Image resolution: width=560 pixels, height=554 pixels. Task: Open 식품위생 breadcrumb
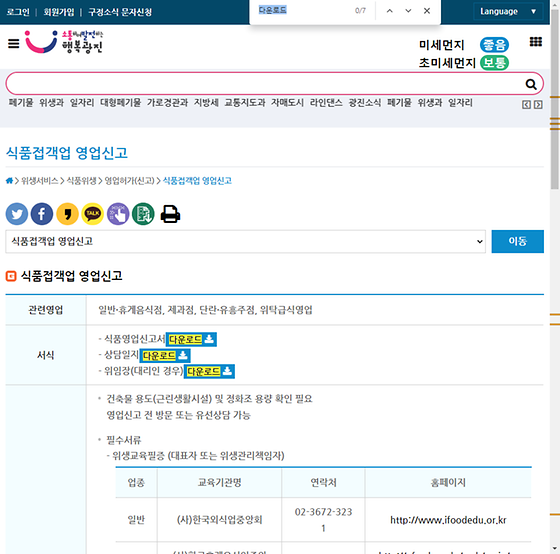[x=81, y=181]
